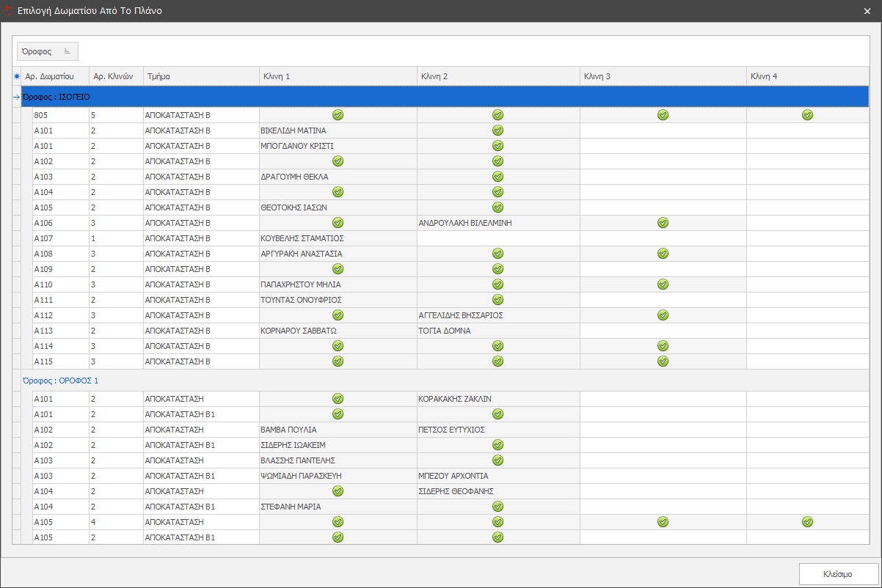Click the asterisk row-selector header icon
This screenshot has height=588, width=882.
(17, 76)
